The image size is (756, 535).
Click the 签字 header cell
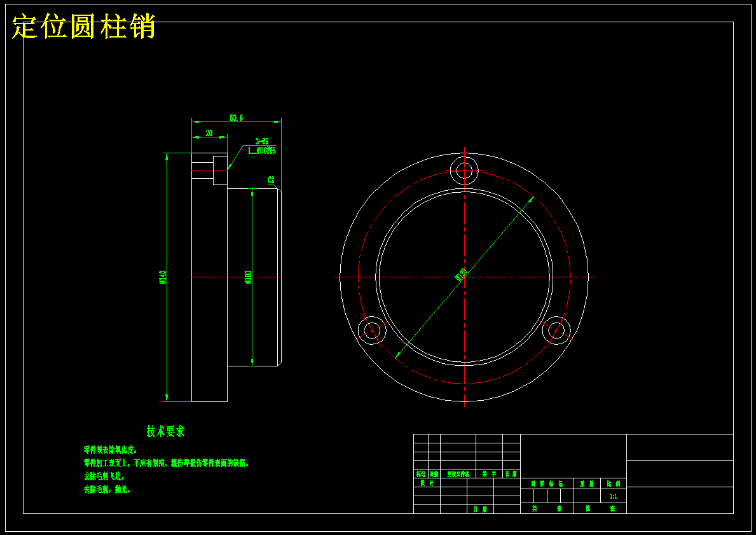click(489, 474)
